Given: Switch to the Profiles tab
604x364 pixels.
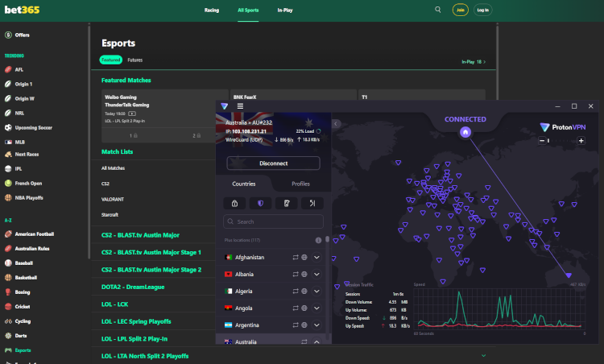Looking at the screenshot, I should click(x=300, y=184).
